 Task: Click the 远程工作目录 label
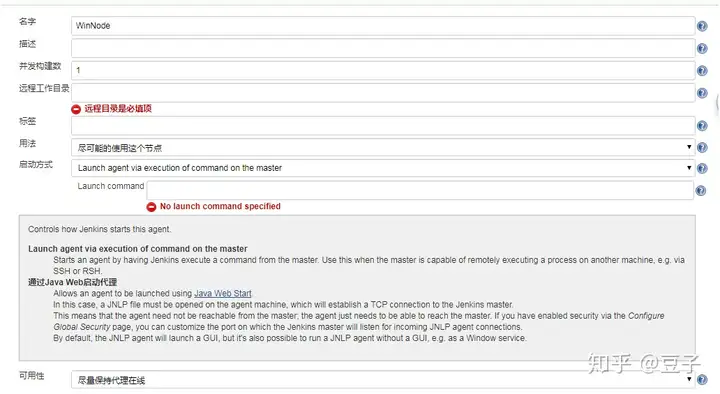pos(44,88)
